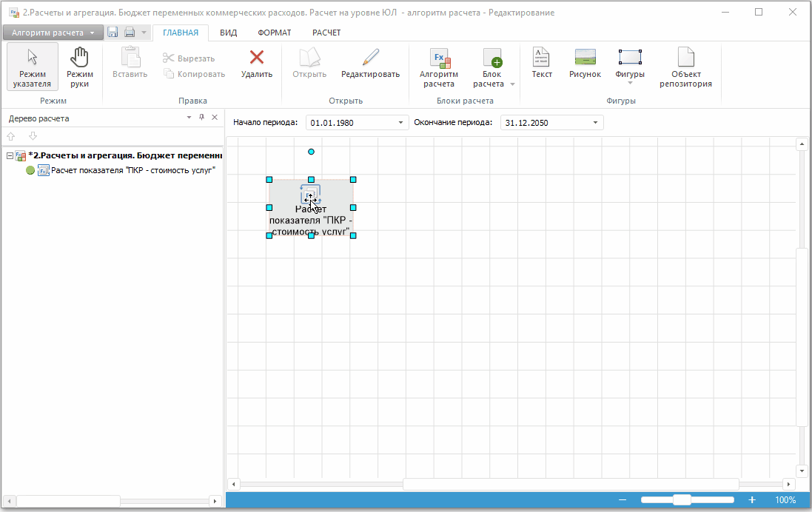Select the Расчет показателя tree item
Viewport: 812px width, 512px height.
pyautogui.click(x=133, y=171)
